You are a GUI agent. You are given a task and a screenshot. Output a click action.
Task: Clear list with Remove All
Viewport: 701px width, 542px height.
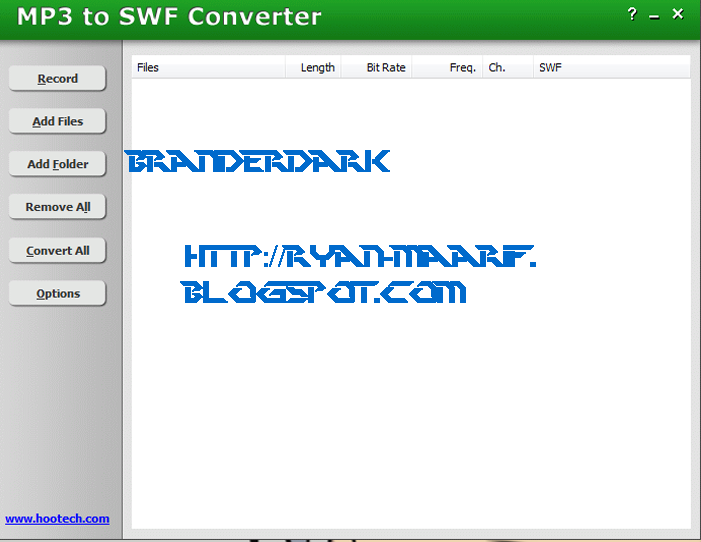click(x=57, y=207)
